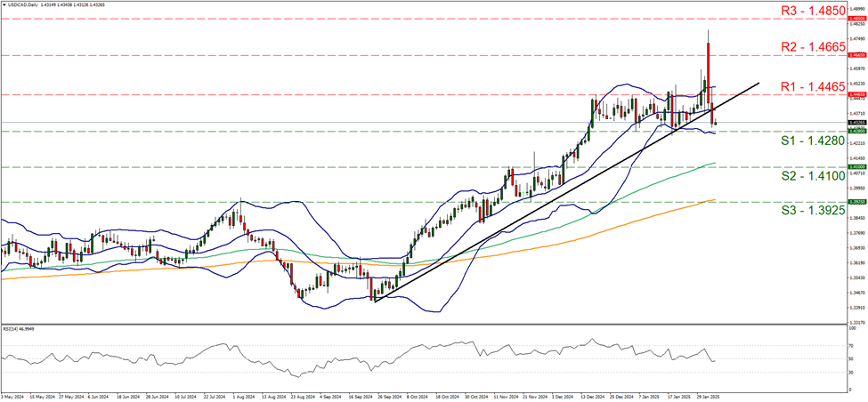Click the 8 Oct 2024 date label
The height and width of the screenshot is (402, 868).
[418, 397]
